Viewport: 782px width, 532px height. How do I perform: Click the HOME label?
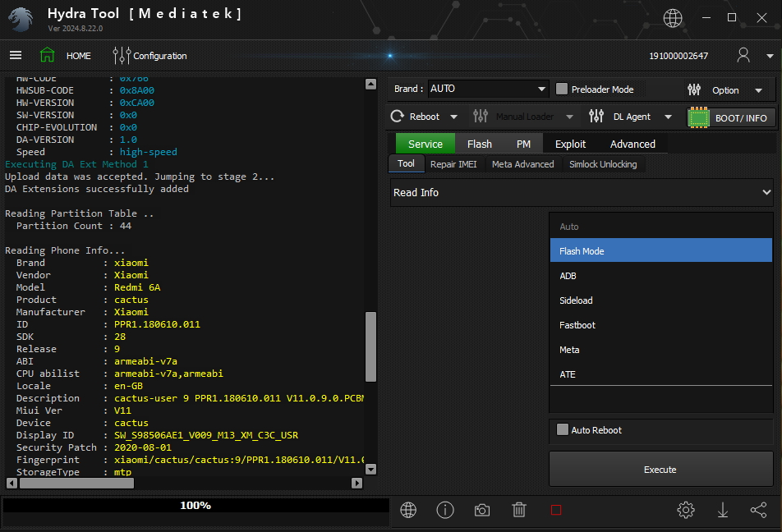pos(79,56)
